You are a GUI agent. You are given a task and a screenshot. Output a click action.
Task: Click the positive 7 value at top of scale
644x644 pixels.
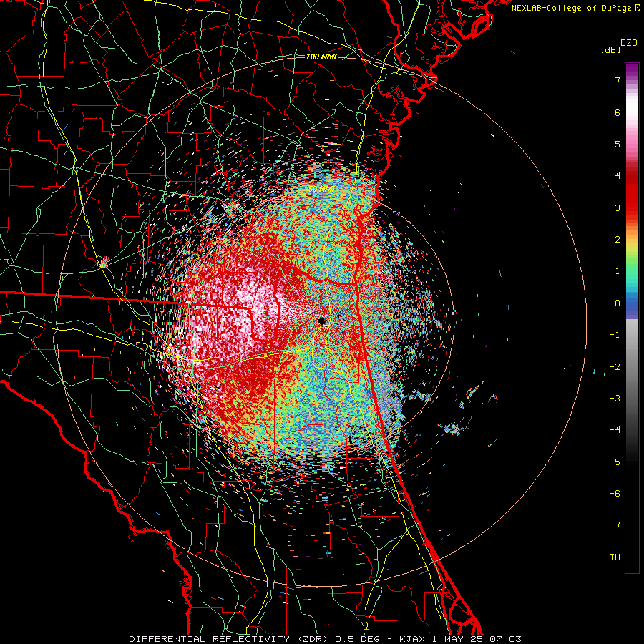[x=618, y=80]
